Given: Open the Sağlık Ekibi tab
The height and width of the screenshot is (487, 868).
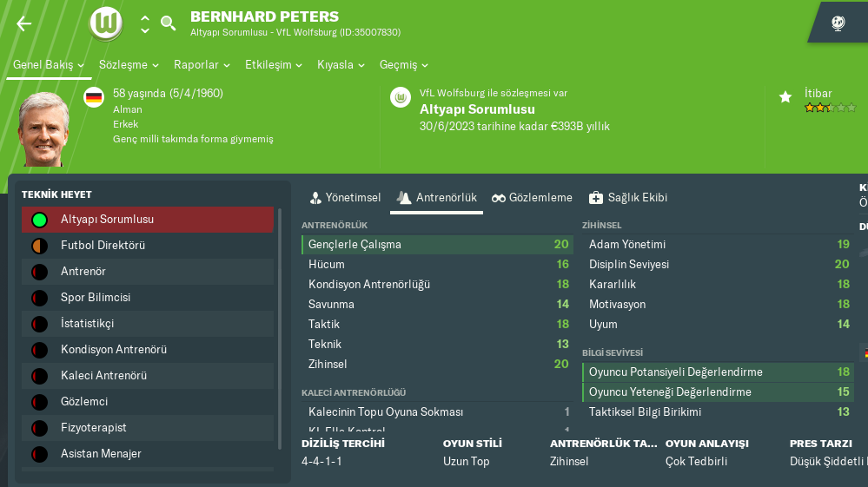Looking at the screenshot, I should coord(628,198).
